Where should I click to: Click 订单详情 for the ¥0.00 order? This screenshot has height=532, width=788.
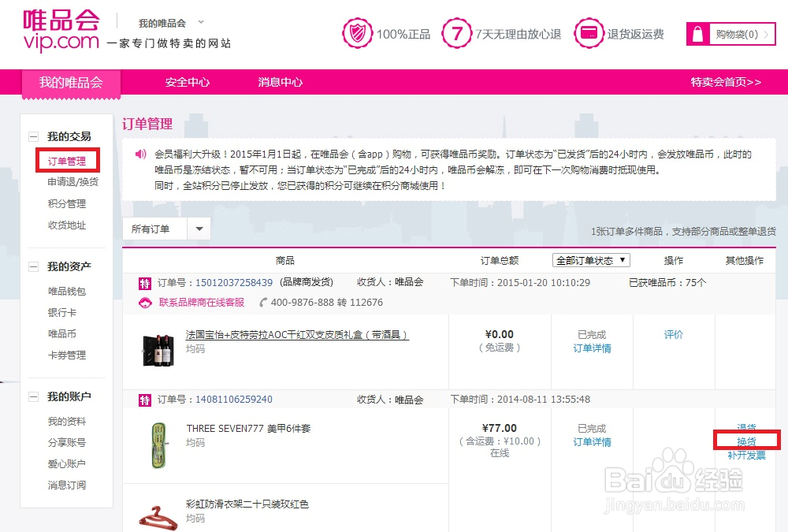coord(592,348)
